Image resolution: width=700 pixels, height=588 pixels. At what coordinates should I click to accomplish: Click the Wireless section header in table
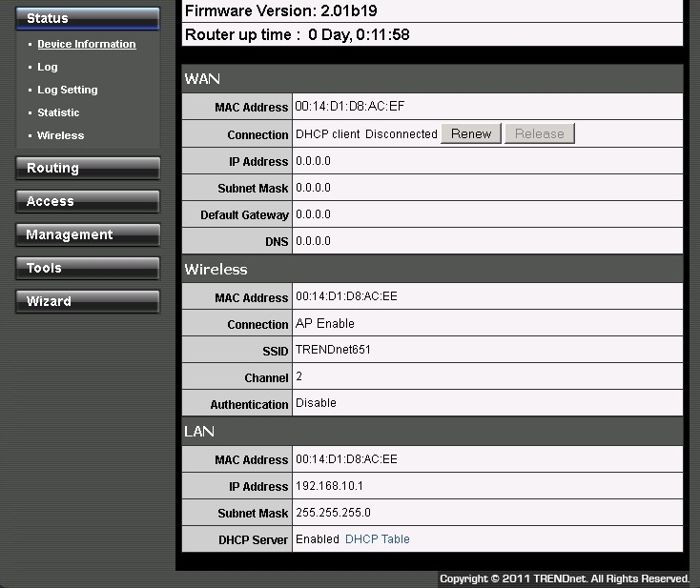216,270
